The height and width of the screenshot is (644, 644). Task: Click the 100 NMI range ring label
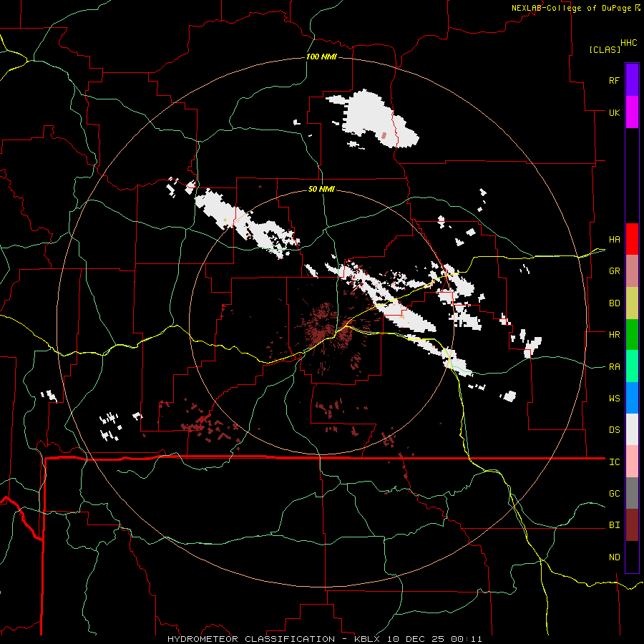click(321, 57)
